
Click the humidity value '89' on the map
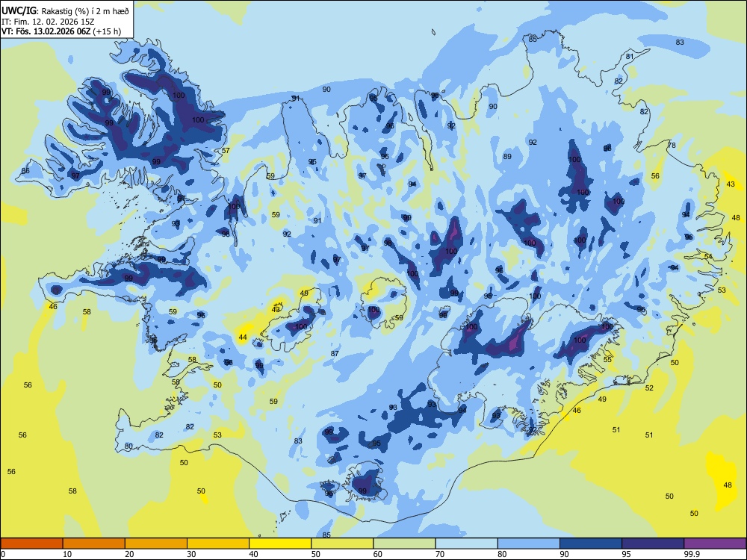pyautogui.click(x=507, y=156)
